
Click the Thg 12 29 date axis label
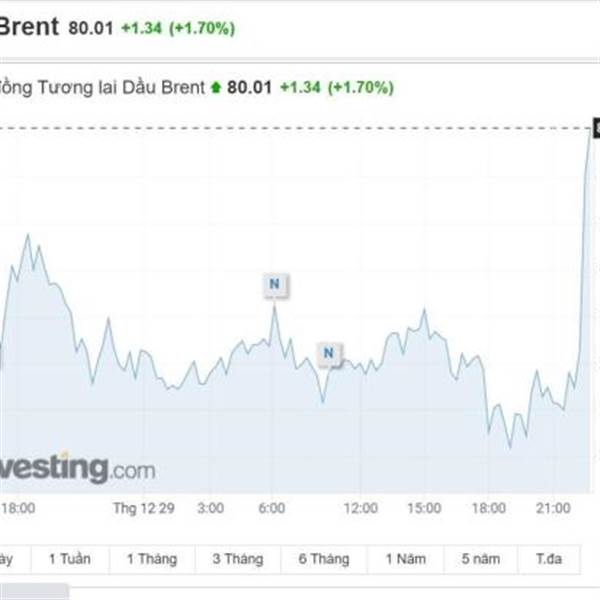click(x=143, y=508)
